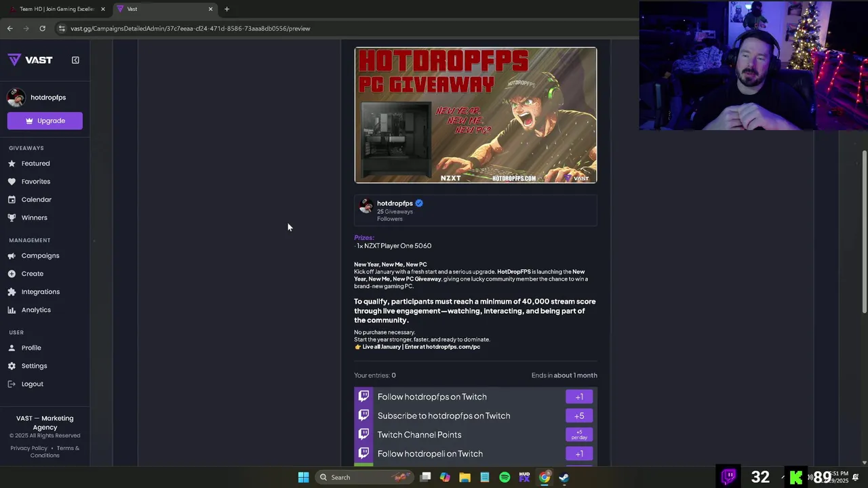Open Settings in the sidebar
The width and height of the screenshot is (868, 488).
point(34,366)
